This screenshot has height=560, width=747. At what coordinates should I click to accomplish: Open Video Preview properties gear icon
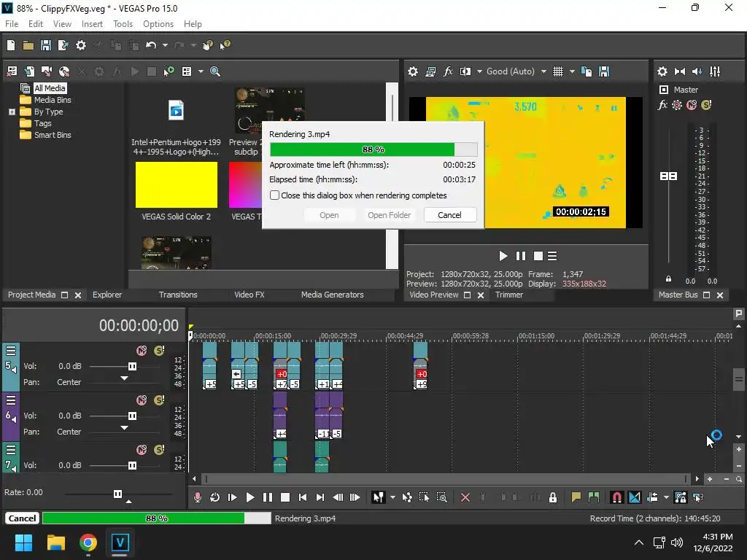click(413, 71)
